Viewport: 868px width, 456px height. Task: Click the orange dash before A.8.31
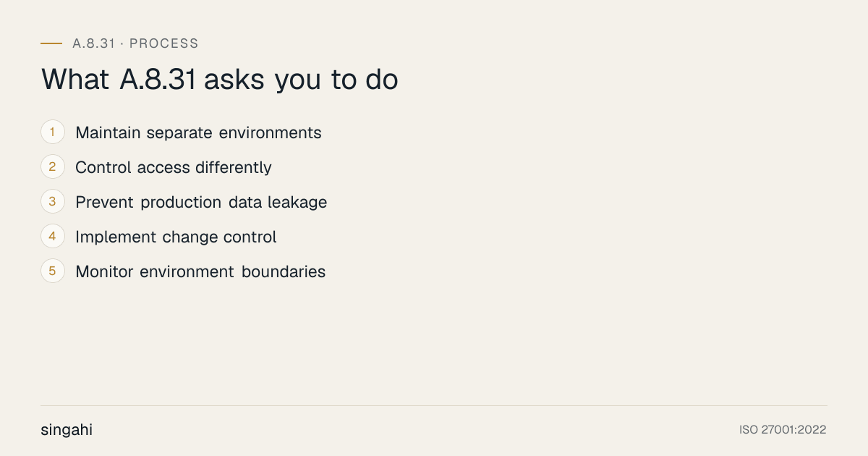coord(51,43)
